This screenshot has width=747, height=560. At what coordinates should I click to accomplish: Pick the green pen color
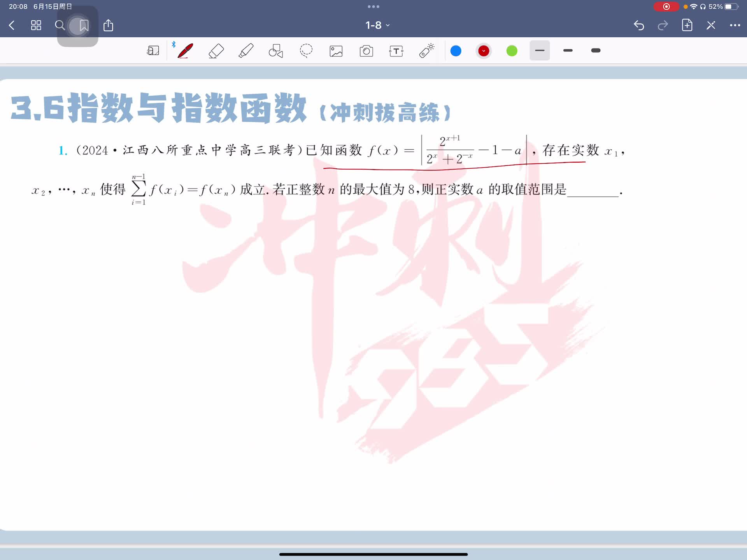click(x=512, y=51)
